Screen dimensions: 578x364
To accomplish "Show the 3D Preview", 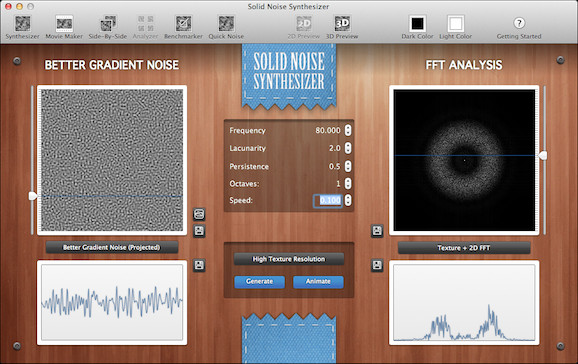I will 342,27.
